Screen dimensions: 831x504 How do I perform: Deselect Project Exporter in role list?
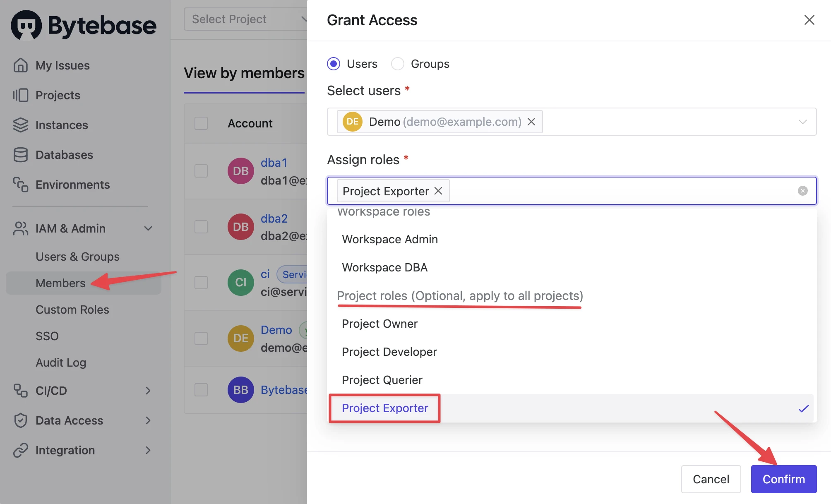[572, 408]
